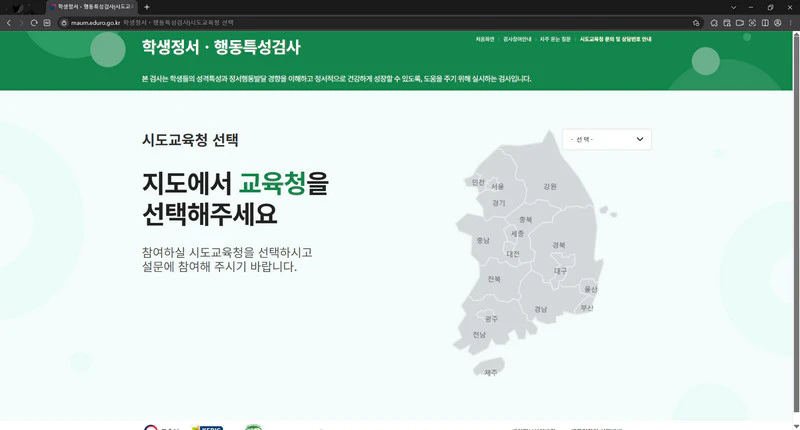800x430 pixels.
Task: Select 전남 region on the map
Action: pos(479,335)
